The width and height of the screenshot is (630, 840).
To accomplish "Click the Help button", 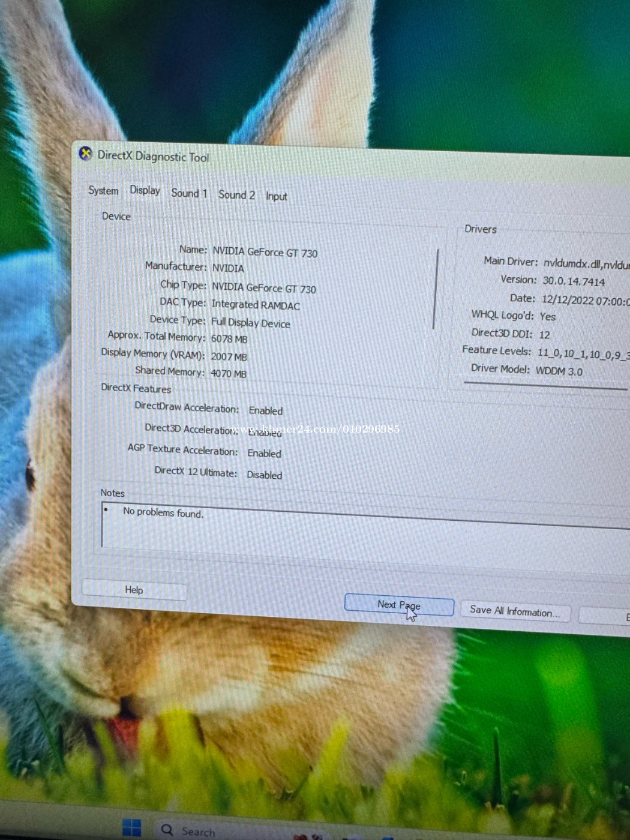I will (134, 590).
